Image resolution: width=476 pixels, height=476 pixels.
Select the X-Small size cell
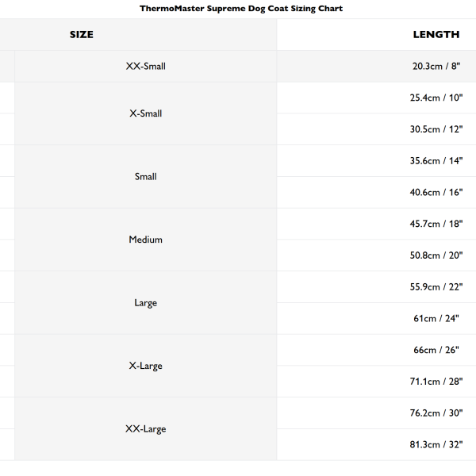[146, 113]
